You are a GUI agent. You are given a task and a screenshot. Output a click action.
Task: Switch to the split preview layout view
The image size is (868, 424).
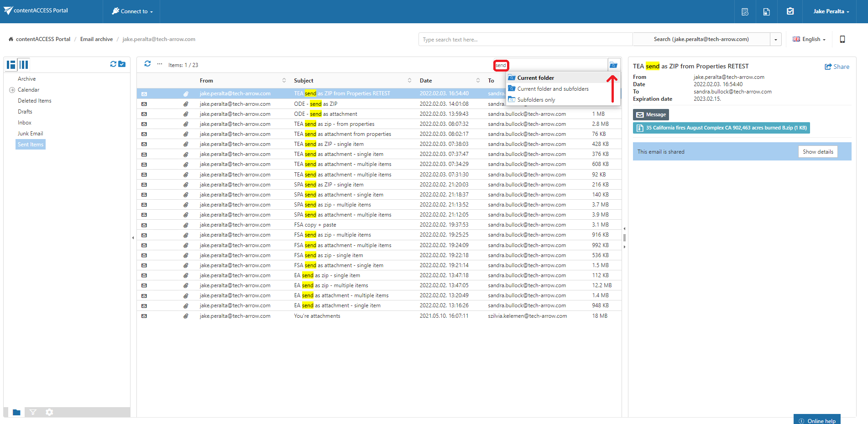11,65
